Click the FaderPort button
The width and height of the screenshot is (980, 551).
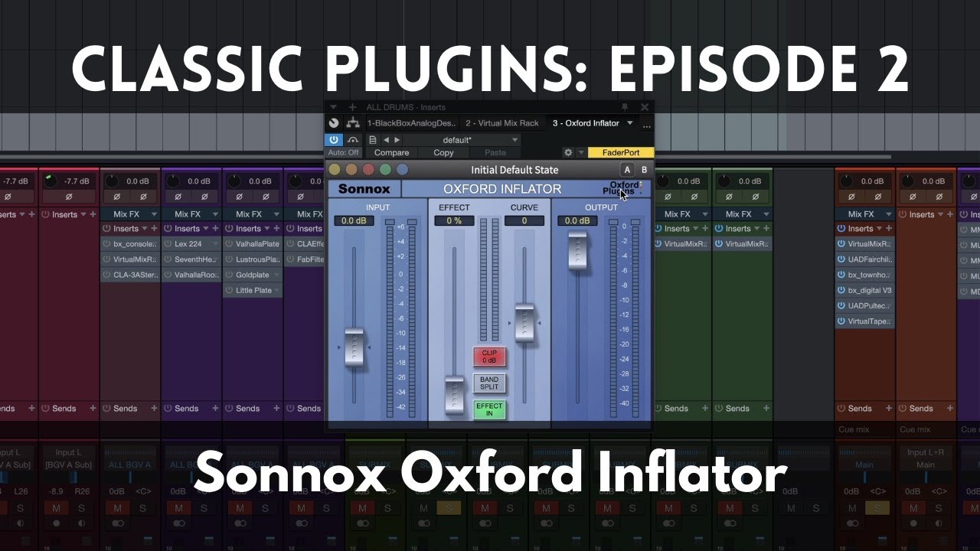(621, 153)
